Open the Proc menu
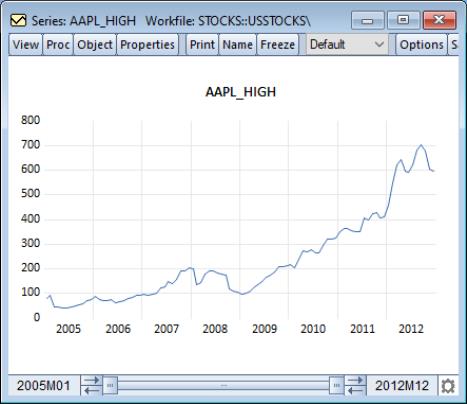 point(58,45)
